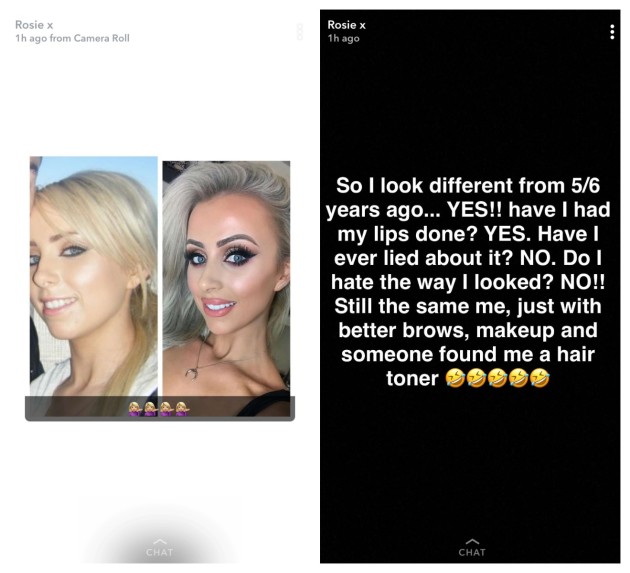Tap Rosie x username on white story

[x=34, y=25]
